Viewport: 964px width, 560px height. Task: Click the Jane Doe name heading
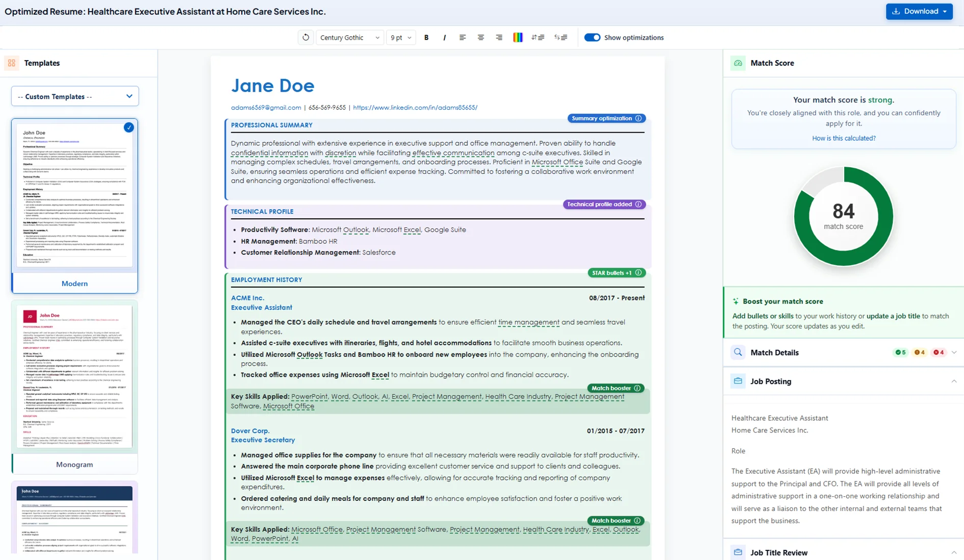(x=272, y=85)
